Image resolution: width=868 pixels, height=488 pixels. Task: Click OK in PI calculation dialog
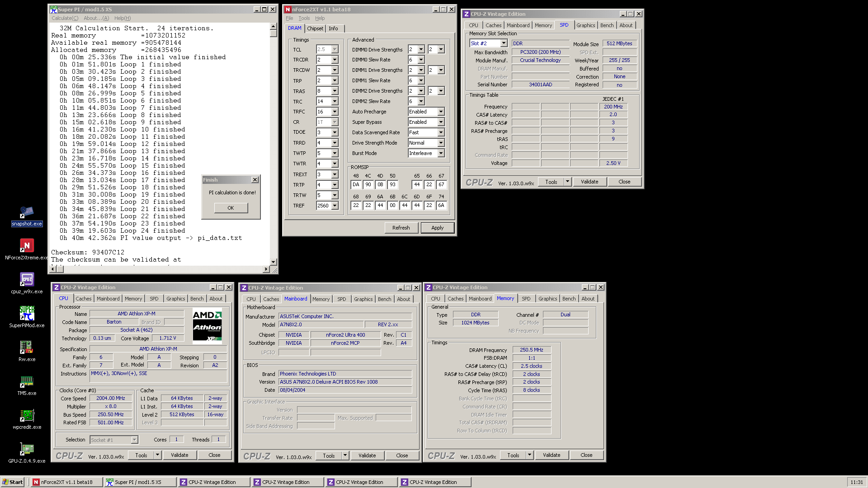click(231, 208)
